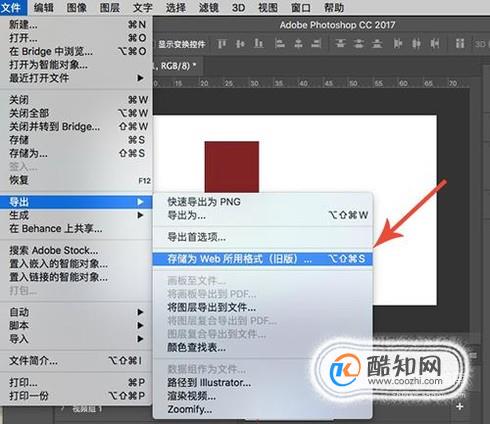Select 快速导出为 PNG
The image size is (490, 424).
click(x=262, y=202)
